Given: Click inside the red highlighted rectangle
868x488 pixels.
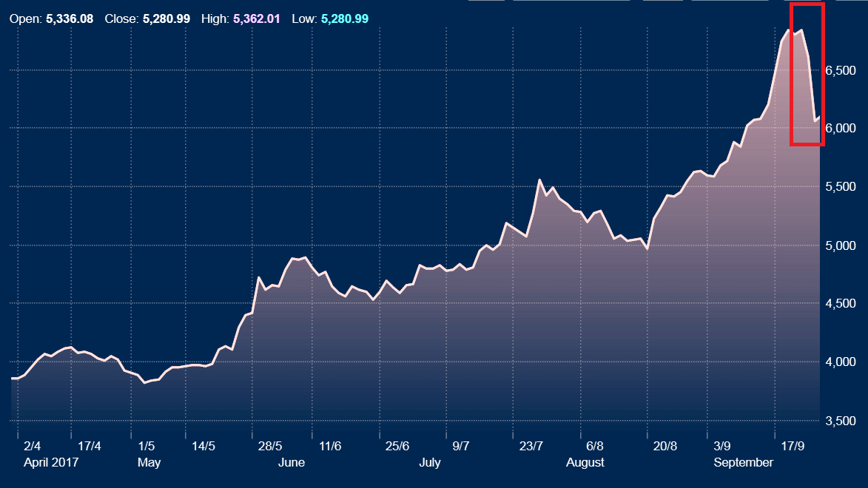Looking at the screenshot, I should tap(807, 74).
